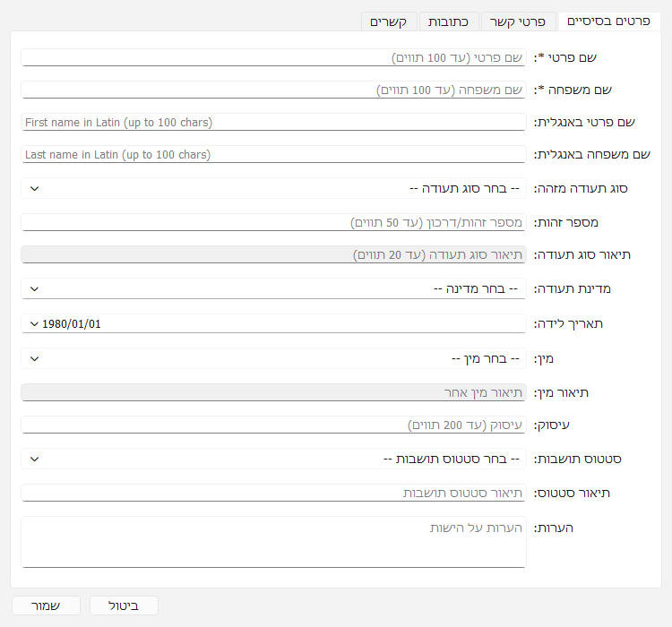Screen dimensions: 672x627
Task: Focus the שם משפחה text field
Action: click(x=273, y=90)
